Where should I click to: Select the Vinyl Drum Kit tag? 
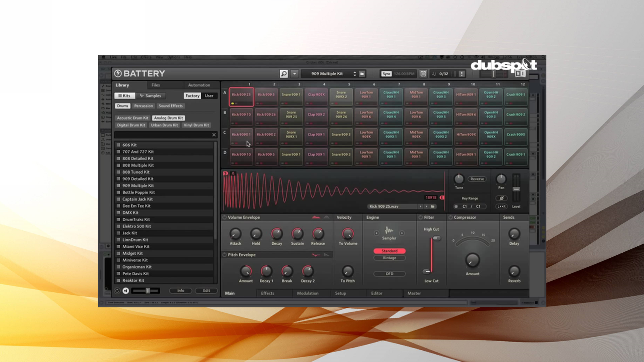[x=196, y=125]
